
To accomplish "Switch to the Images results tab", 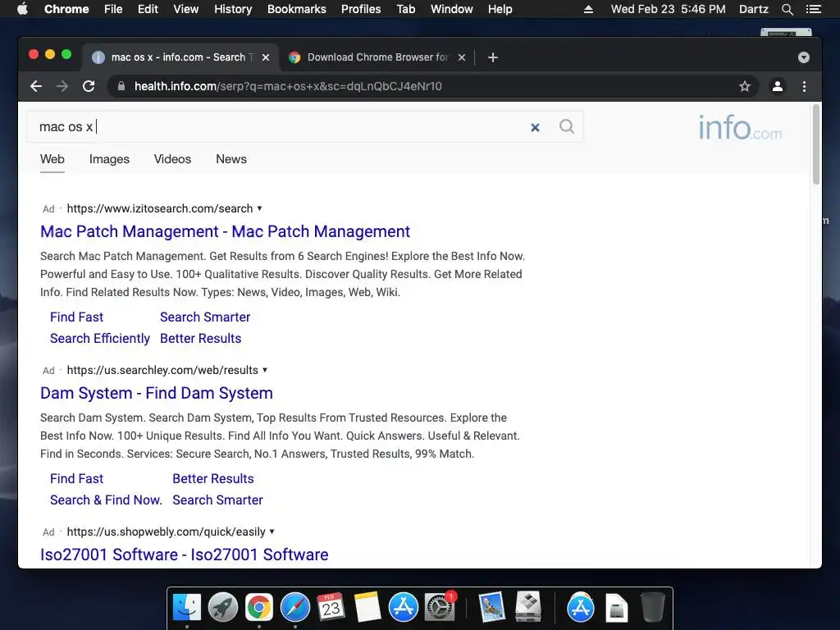I will [x=109, y=159].
